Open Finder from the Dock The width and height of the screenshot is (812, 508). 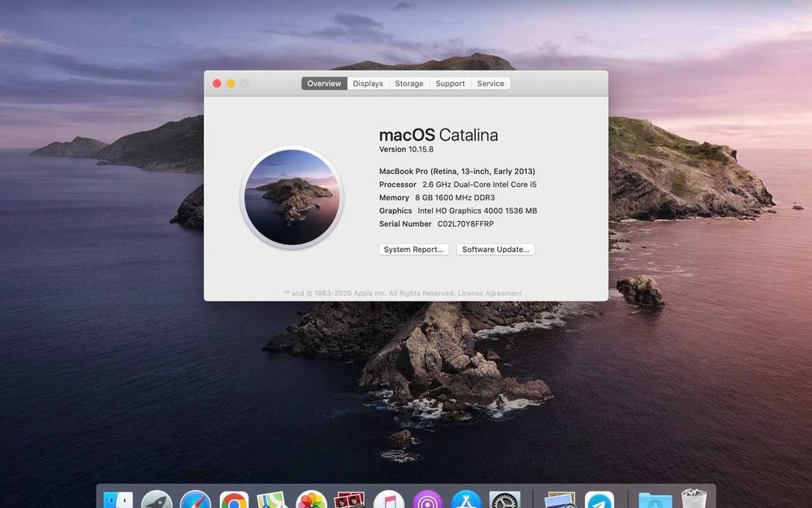click(x=118, y=500)
